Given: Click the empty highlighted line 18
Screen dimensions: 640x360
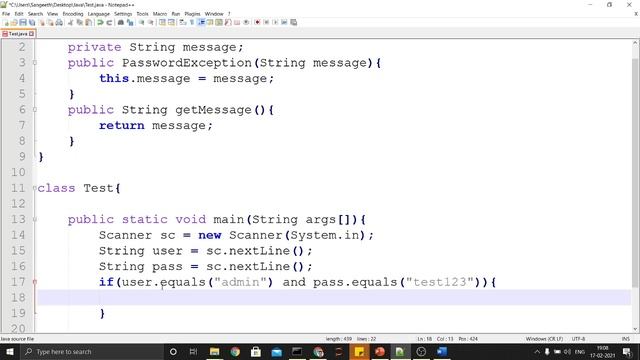Looking at the screenshot, I should [334, 298].
